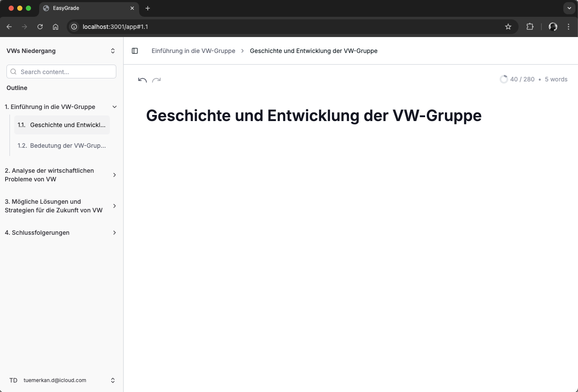Click the search magnifier icon in the sidebar

(13, 72)
